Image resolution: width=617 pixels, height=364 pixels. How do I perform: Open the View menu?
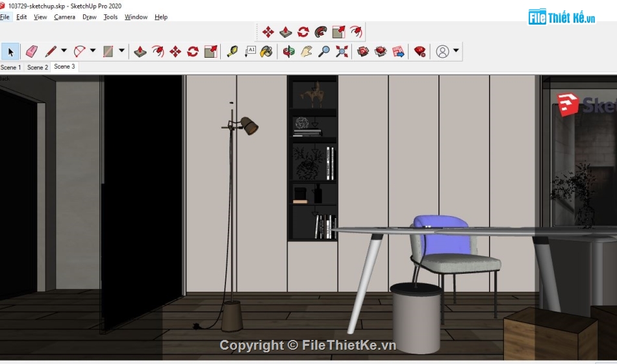coord(40,17)
